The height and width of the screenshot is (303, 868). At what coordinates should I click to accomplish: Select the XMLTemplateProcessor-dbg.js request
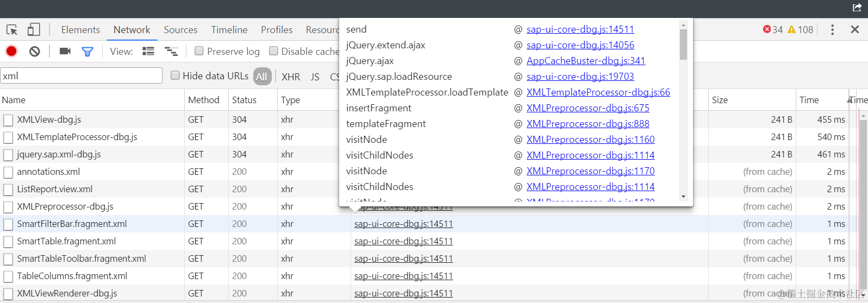pyautogui.click(x=77, y=137)
